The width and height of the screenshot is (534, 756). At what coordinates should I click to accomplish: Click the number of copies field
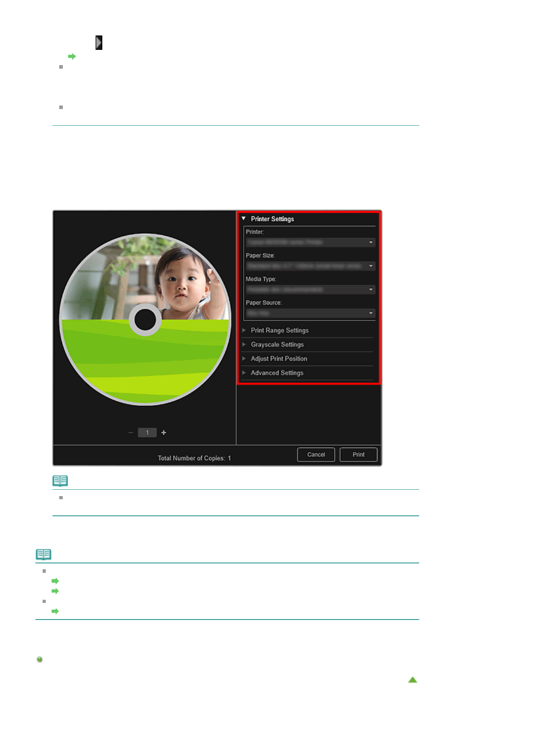coord(147,432)
